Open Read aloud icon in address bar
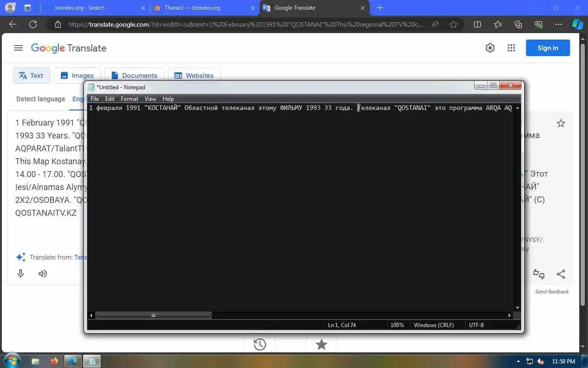 click(x=435, y=24)
